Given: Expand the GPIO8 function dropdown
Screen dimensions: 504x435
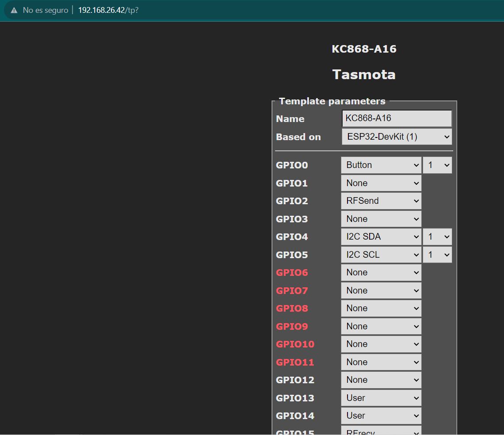Looking at the screenshot, I should (x=381, y=309).
